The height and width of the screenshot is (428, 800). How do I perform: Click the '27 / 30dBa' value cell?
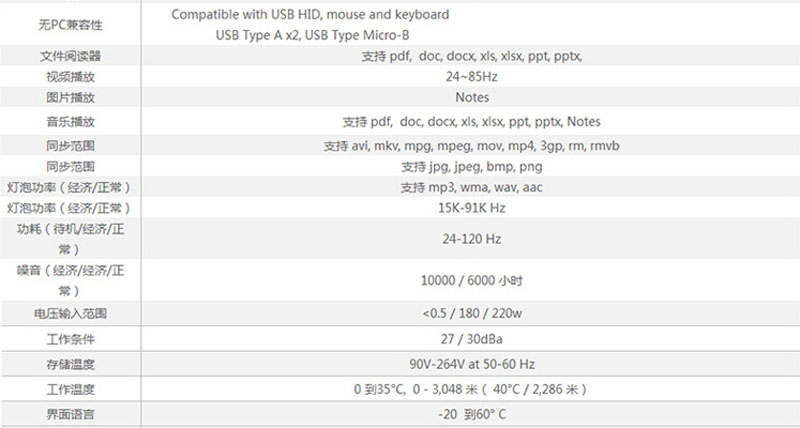pos(471,339)
